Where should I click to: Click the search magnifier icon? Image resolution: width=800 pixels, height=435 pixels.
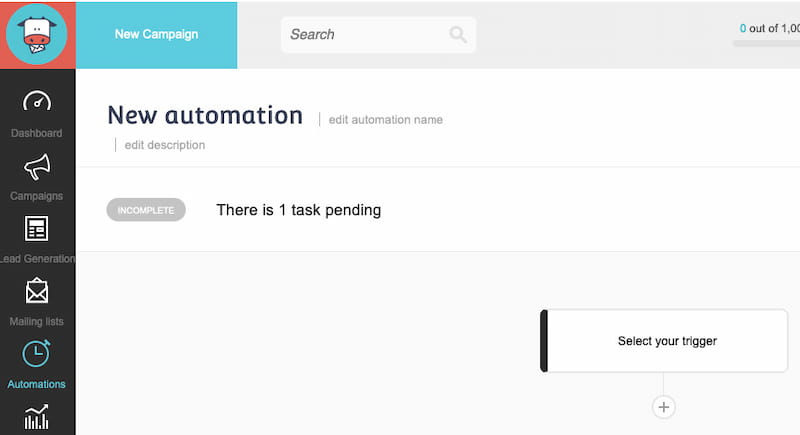point(458,35)
